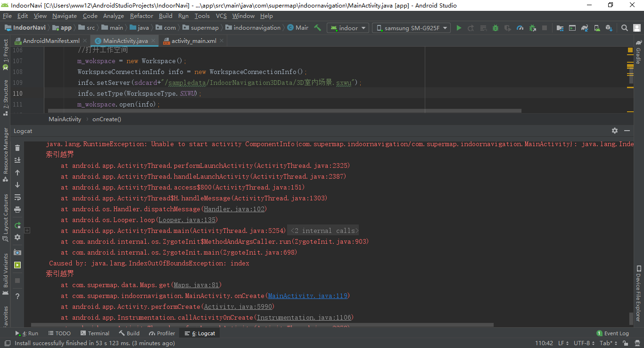Restart logcat with green arrow icon
Screen dimensions: 644x348
pyautogui.click(x=17, y=225)
